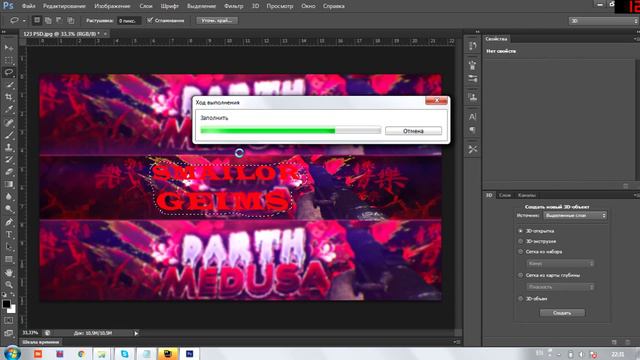Viewport: 640px width, 360px height.
Task: Open the Paragraph panel icon
Action: pyautogui.click(x=473, y=130)
